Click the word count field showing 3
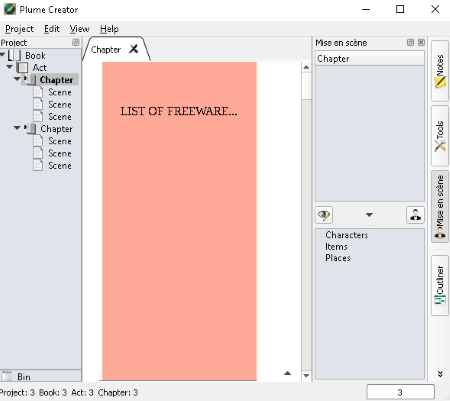450x401 pixels. click(x=400, y=392)
